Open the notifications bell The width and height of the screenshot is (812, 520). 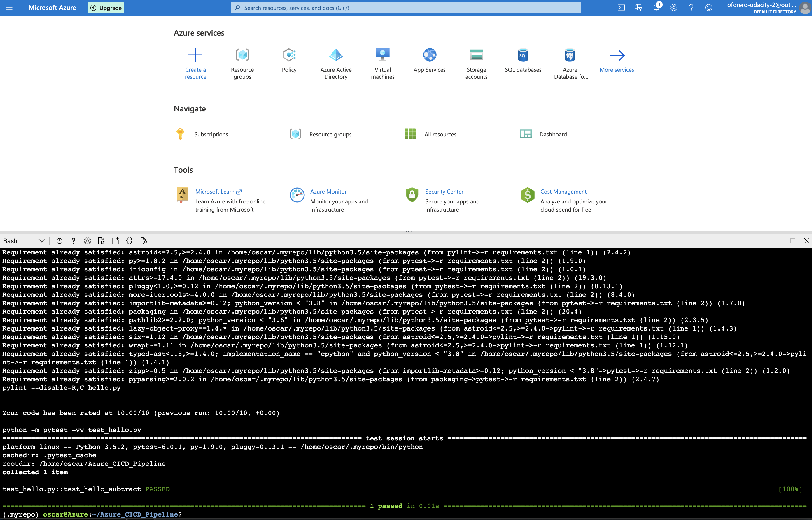(x=656, y=8)
